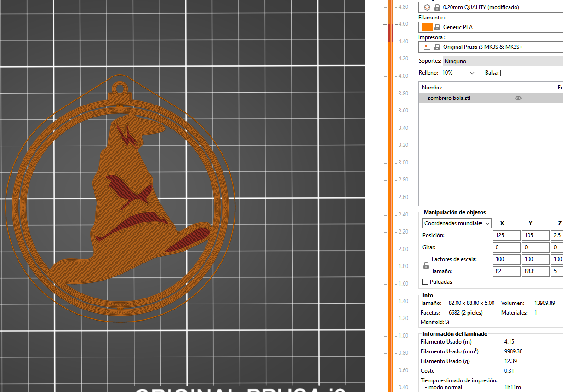Image resolution: width=563 pixels, height=392 pixels.
Task: Click the Info size value 82.00 x 88.80 x 5.00
Action: (x=471, y=303)
